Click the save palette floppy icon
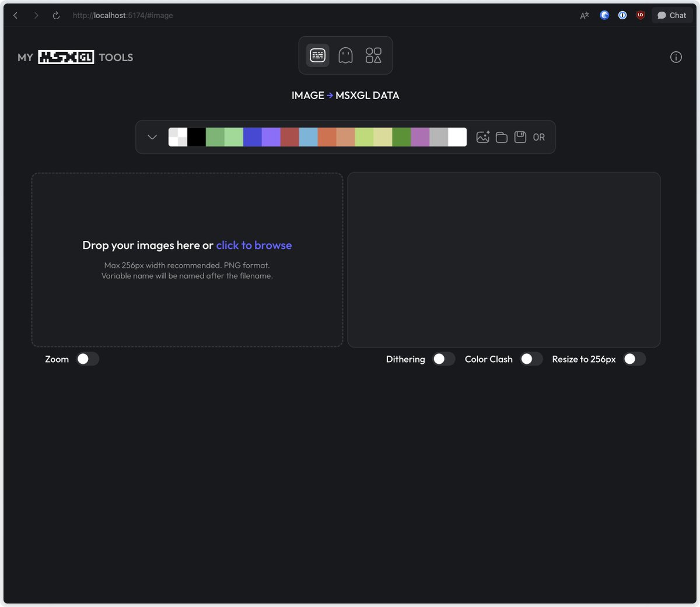Screen dimensions: 700x607 click(x=520, y=137)
